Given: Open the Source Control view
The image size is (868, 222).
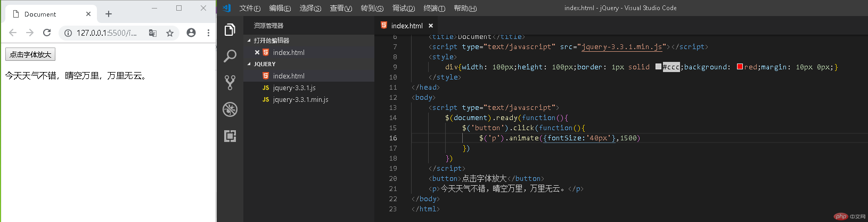Looking at the screenshot, I should click(230, 82).
